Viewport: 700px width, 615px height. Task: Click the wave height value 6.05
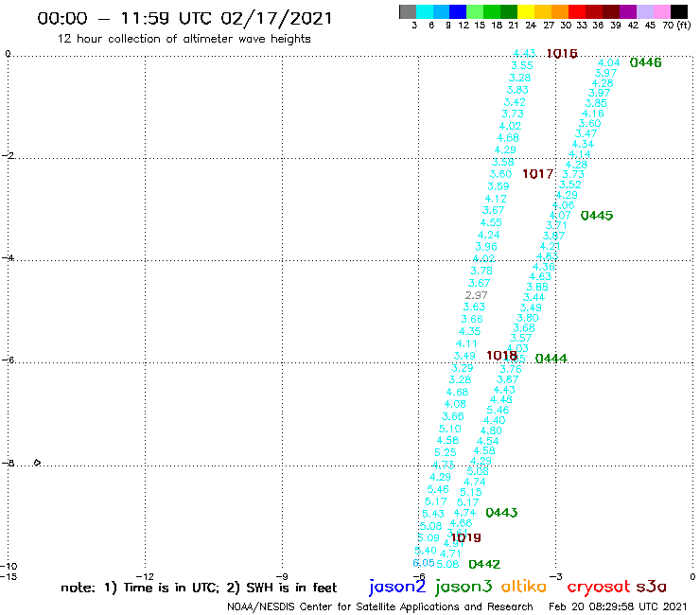click(x=424, y=563)
